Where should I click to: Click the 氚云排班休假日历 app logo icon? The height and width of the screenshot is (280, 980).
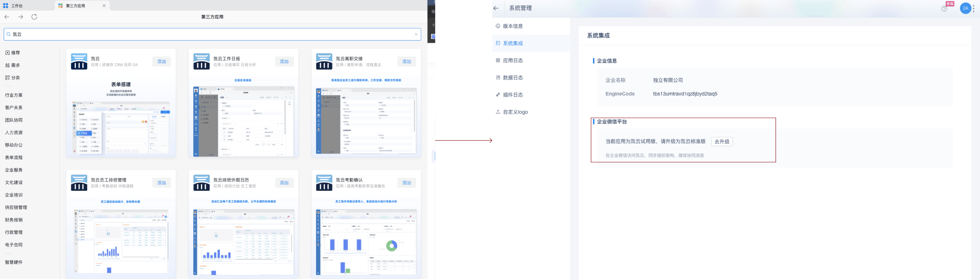pyautogui.click(x=202, y=183)
